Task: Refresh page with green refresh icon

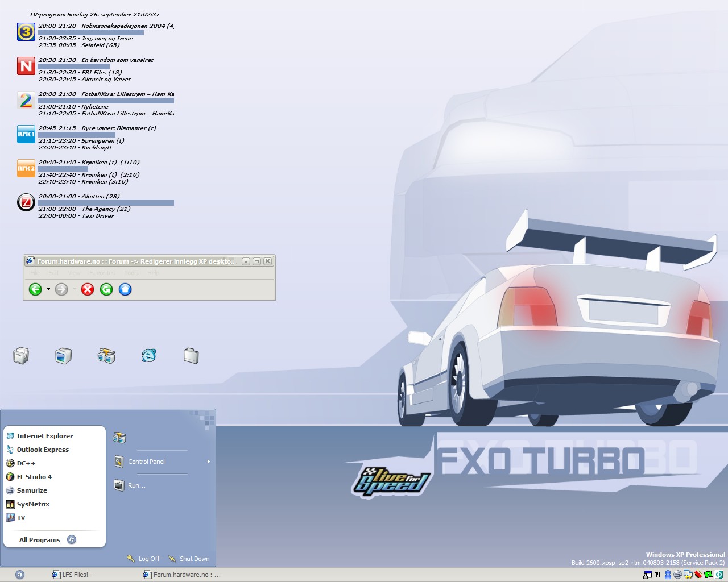Action: click(106, 289)
